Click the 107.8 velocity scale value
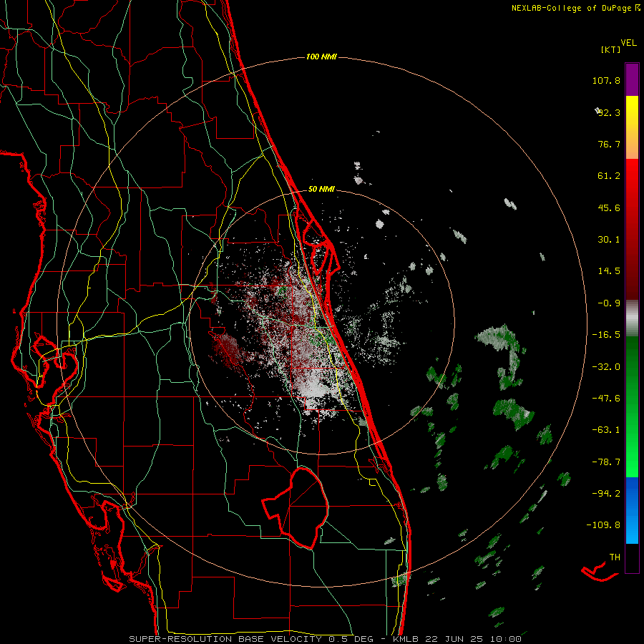 click(606, 80)
